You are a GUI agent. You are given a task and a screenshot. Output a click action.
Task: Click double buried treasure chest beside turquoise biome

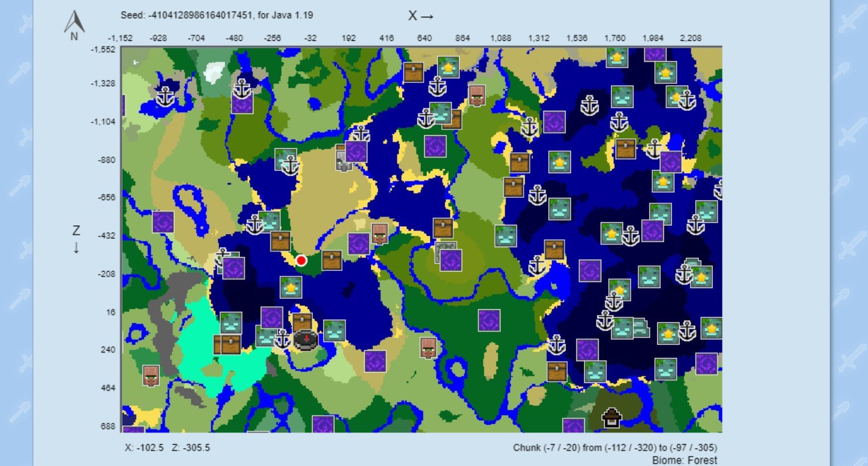[x=227, y=344]
